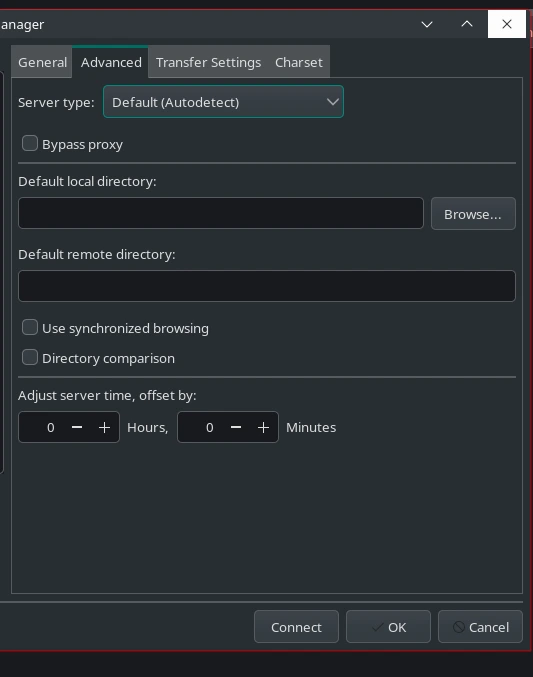The width and height of the screenshot is (533, 677).
Task: Toggle Use synchronized browsing
Action: (x=30, y=327)
